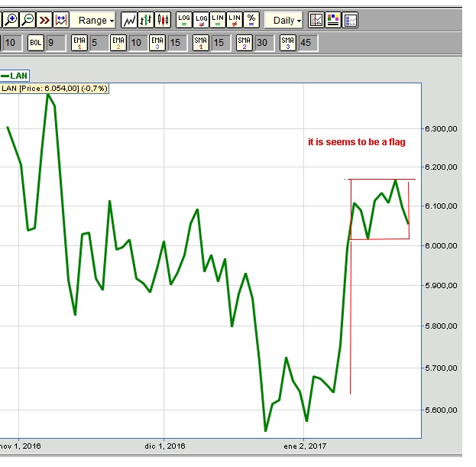Click the chart with data list icon
Screen dimensions: 476x467
pos(350,20)
